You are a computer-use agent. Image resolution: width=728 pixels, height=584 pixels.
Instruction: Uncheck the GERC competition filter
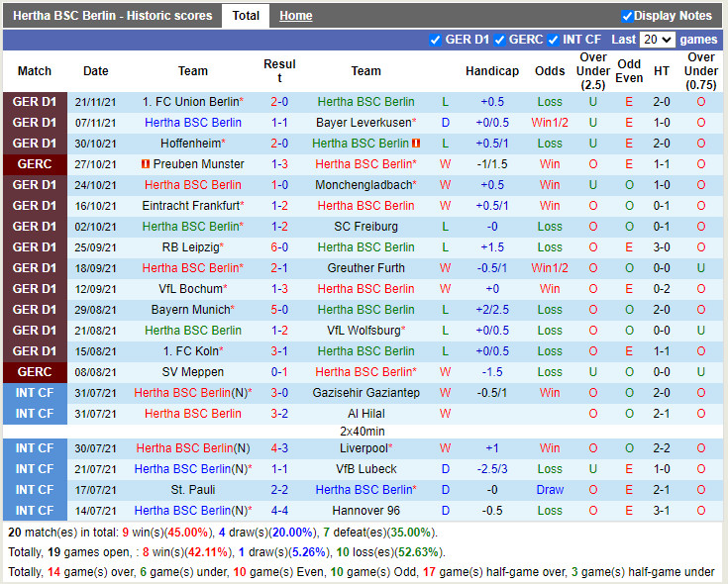pyautogui.click(x=499, y=40)
